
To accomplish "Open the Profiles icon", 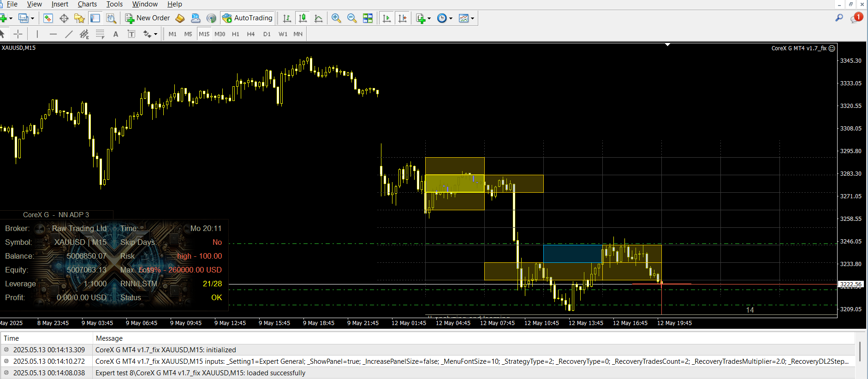I will click(x=23, y=18).
